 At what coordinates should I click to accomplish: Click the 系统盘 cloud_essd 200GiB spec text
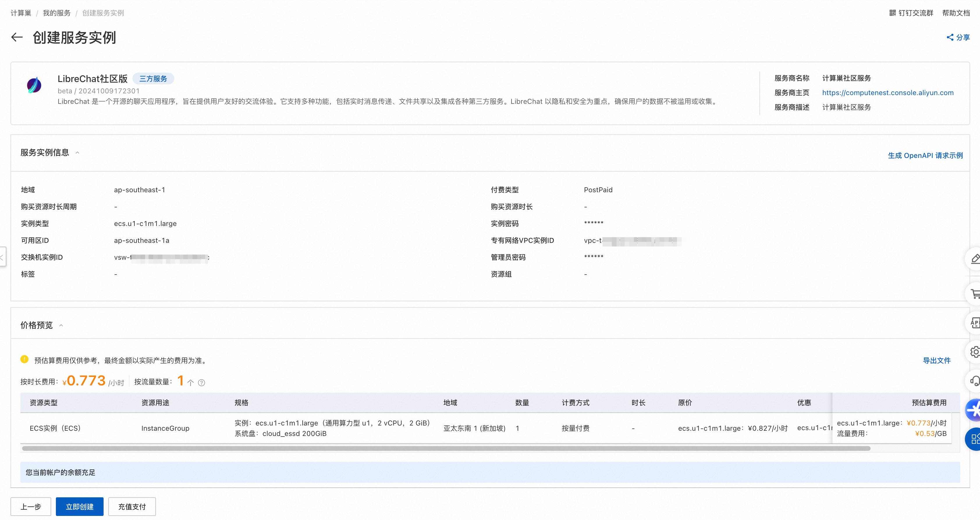280,433
